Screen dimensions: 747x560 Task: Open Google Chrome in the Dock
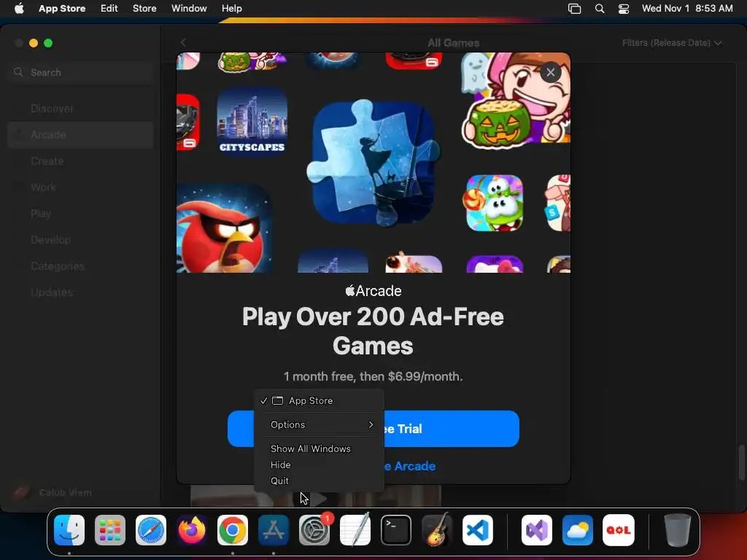(233, 530)
